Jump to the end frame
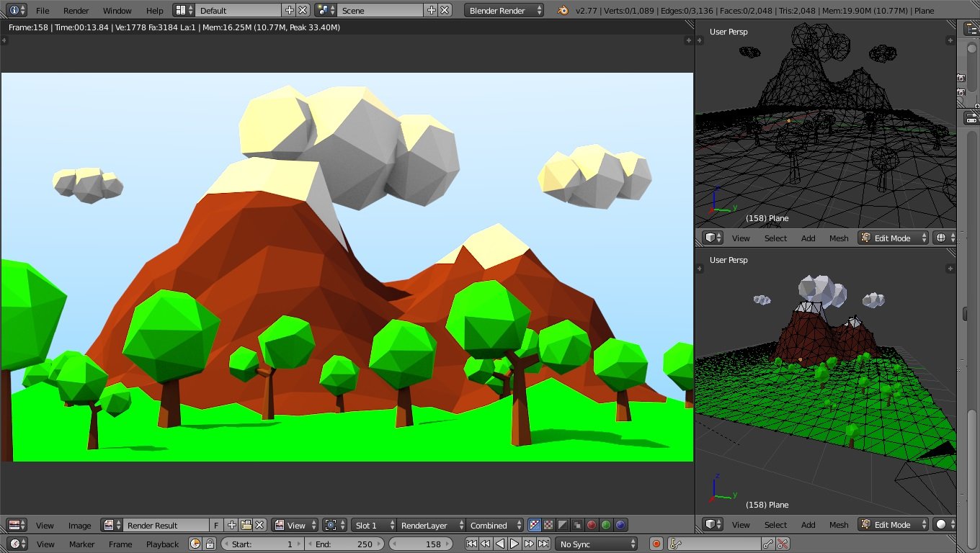This screenshot has width=980, height=553. (543, 544)
